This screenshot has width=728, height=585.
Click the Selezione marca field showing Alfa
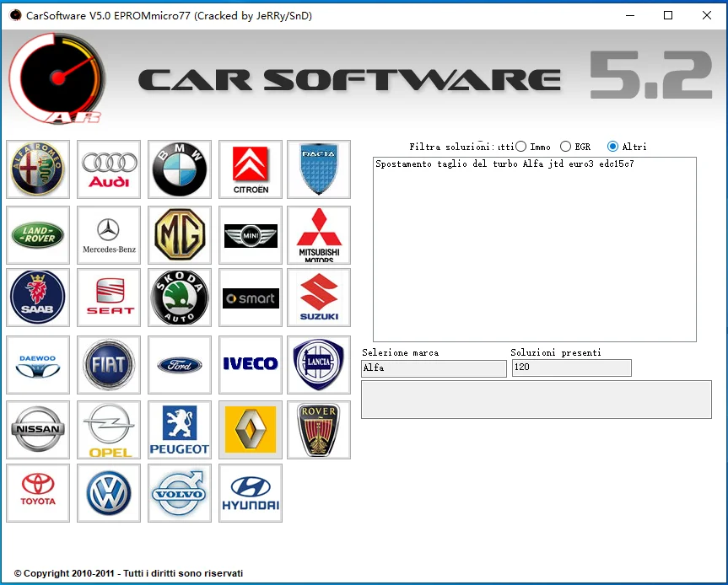click(x=434, y=368)
